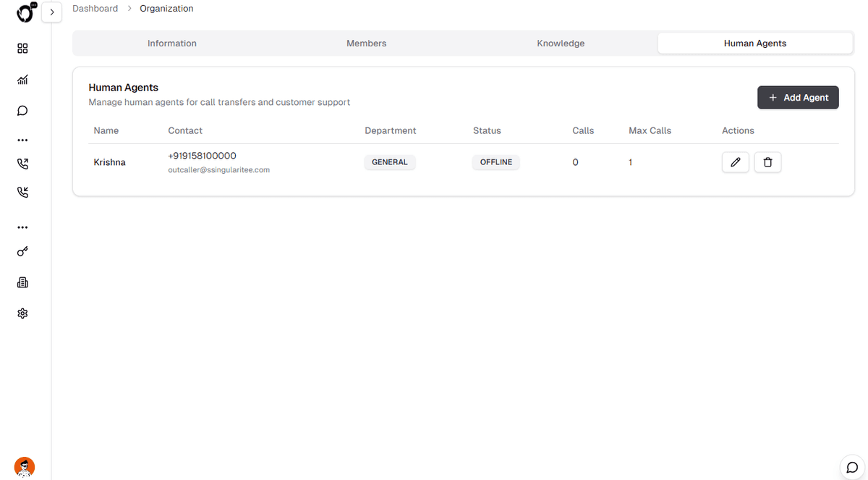Image resolution: width=868 pixels, height=480 pixels.
Task: Go to Dashboard via breadcrumb link
Action: (95, 9)
